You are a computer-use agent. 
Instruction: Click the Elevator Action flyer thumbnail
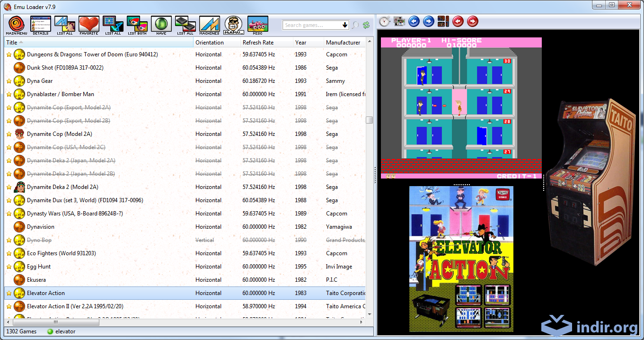click(x=461, y=259)
